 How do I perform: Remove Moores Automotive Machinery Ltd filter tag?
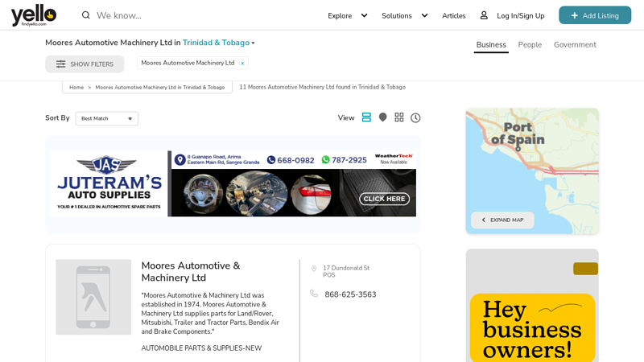point(242,64)
